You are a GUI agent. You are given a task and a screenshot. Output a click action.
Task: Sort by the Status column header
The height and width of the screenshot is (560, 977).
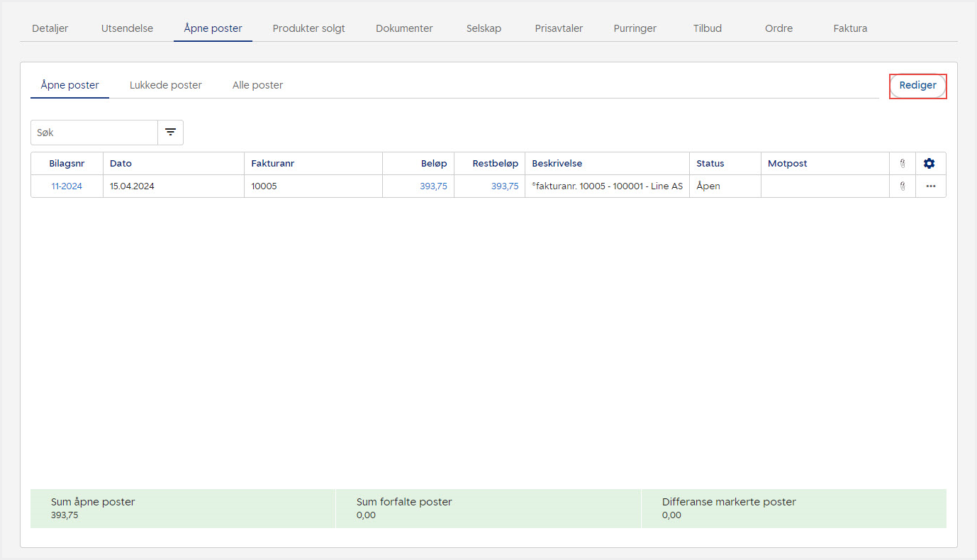tap(710, 164)
